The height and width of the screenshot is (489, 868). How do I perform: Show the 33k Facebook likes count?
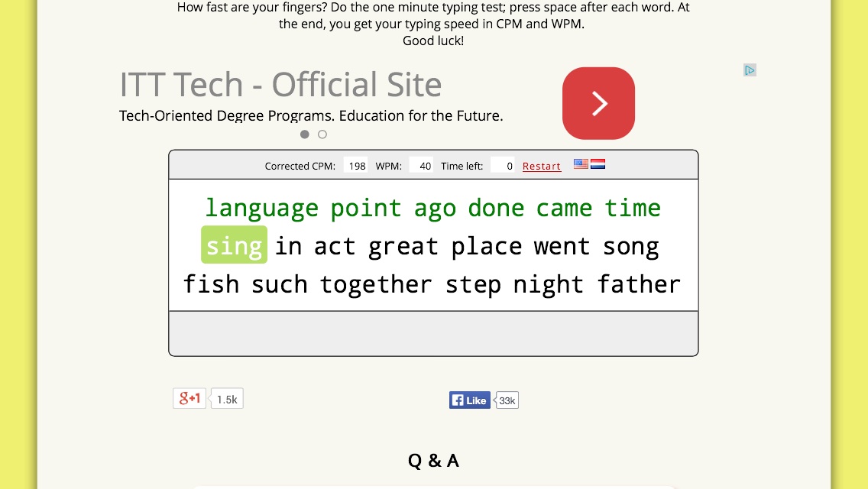tap(507, 400)
